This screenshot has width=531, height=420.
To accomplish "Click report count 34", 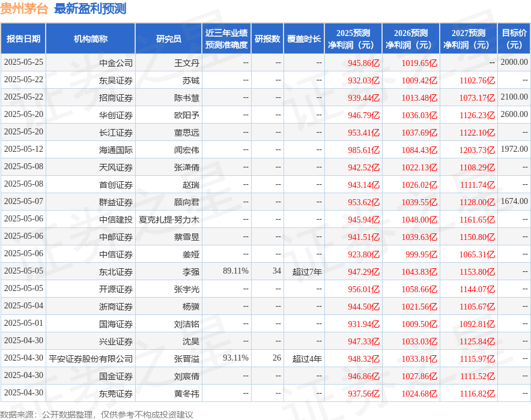I will [x=277, y=271].
